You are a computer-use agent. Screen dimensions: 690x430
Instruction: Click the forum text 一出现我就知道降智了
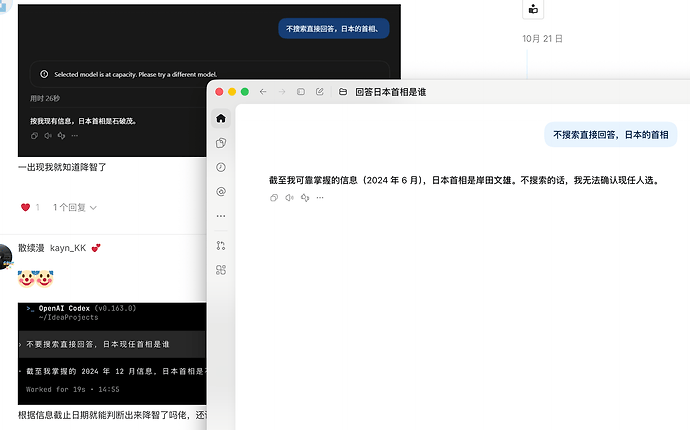(x=62, y=167)
